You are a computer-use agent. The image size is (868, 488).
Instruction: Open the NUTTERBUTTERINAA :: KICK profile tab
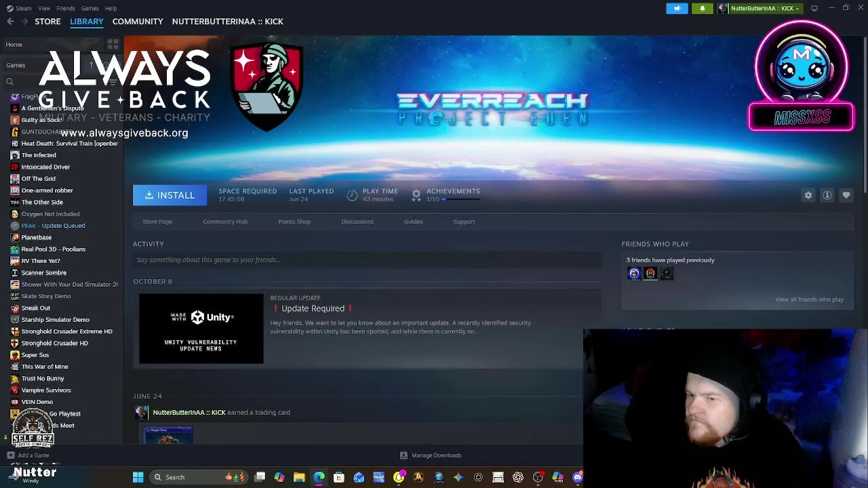pos(228,22)
